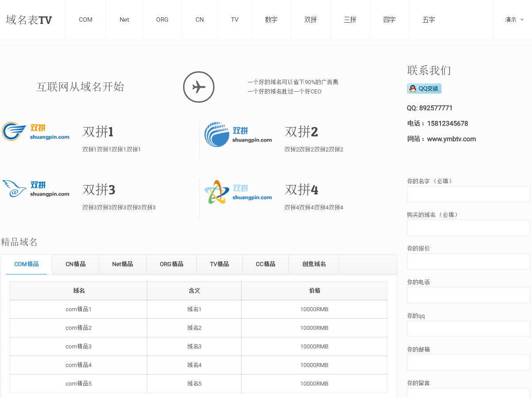532x398 pixels.
Task: Click the airplane circle icon
Action: [x=199, y=87]
